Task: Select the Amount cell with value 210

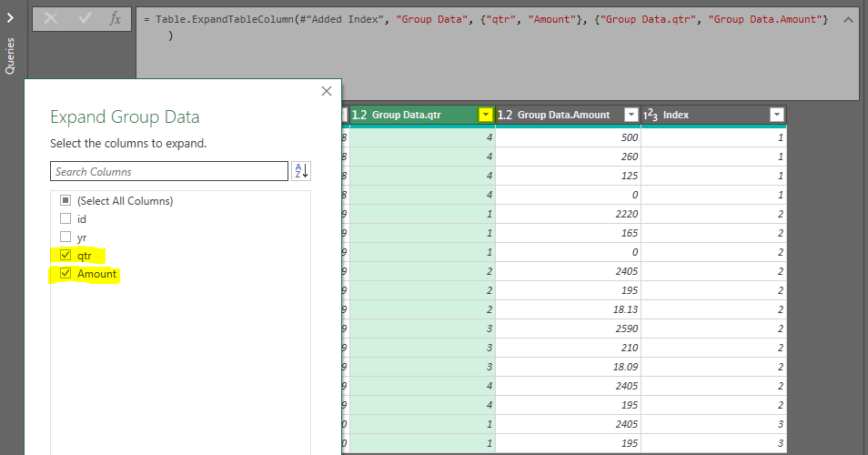Action: click(x=568, y=348)
